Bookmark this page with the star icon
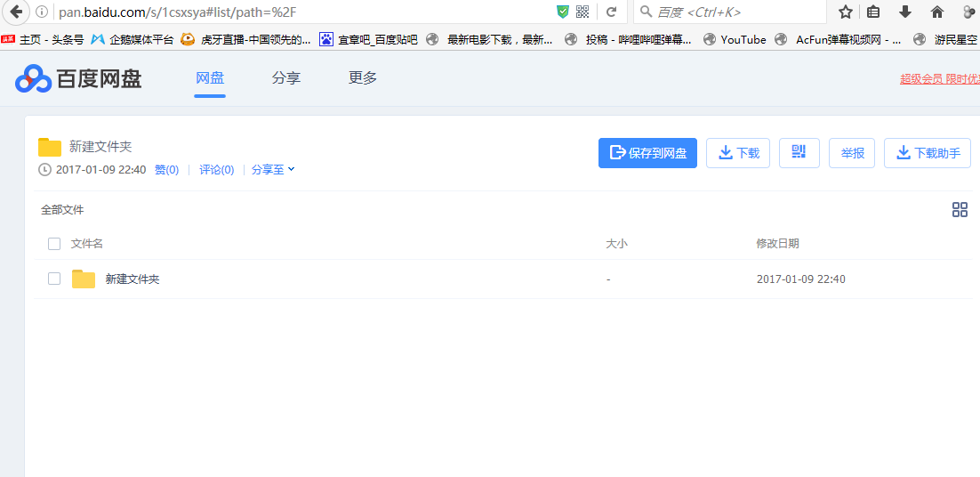 tap(845, 12)
